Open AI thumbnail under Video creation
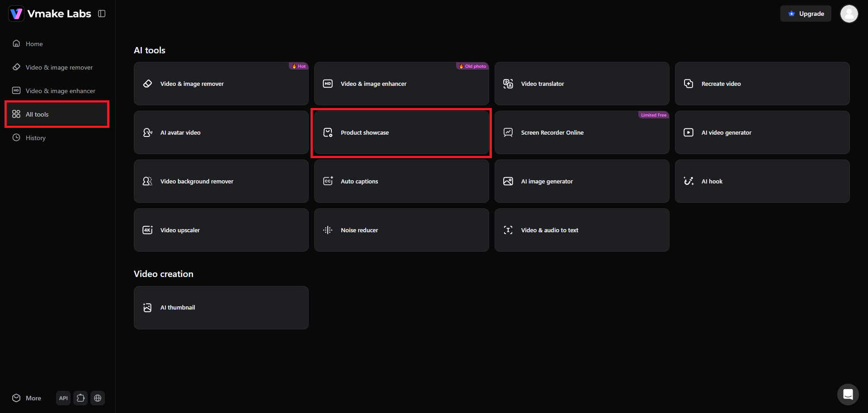 point(221,308)
